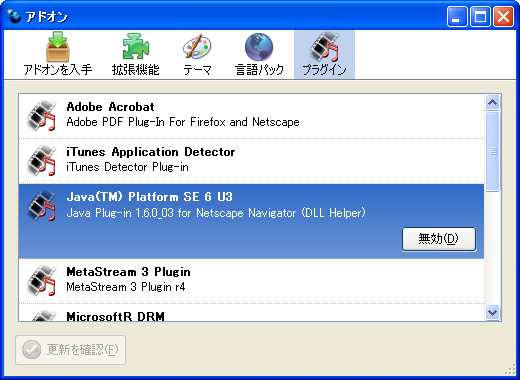The height and width of the screenshot is (380, 520).
Task: Click 'iTunes Detector Plug-in' description
Action: point(127,167)
